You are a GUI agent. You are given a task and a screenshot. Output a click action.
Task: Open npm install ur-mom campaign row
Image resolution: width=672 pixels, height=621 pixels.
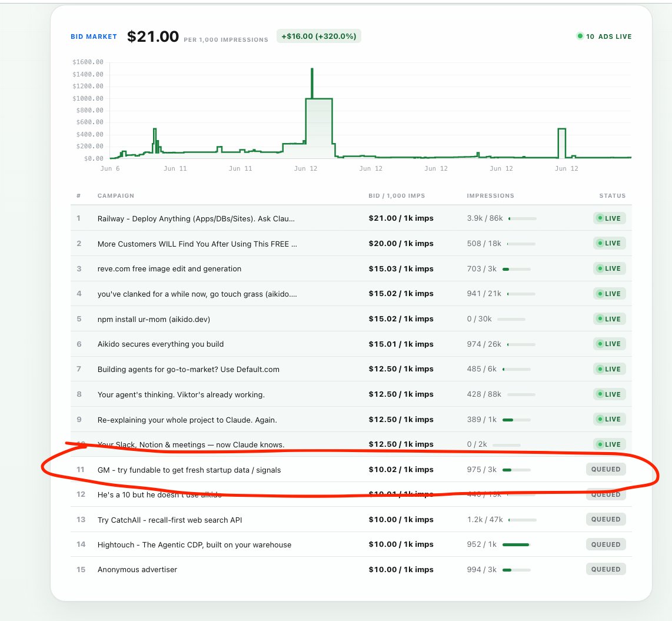pyautogui.click(x=351, y=319)
